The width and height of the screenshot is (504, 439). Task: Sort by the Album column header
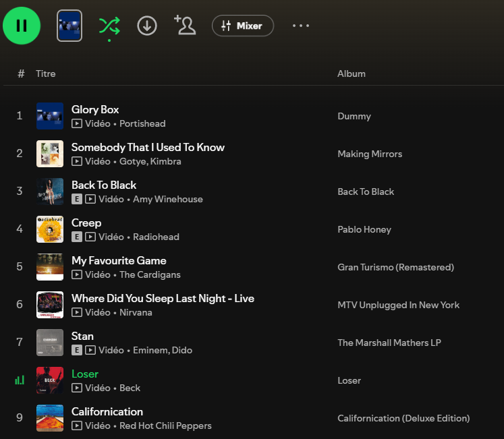(352, 74)
